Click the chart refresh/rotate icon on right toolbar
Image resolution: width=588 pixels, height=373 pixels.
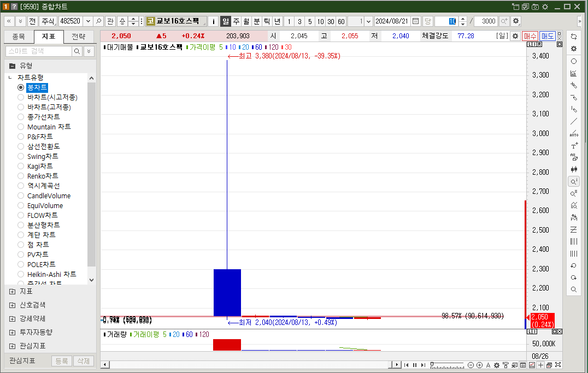point(574,37)
